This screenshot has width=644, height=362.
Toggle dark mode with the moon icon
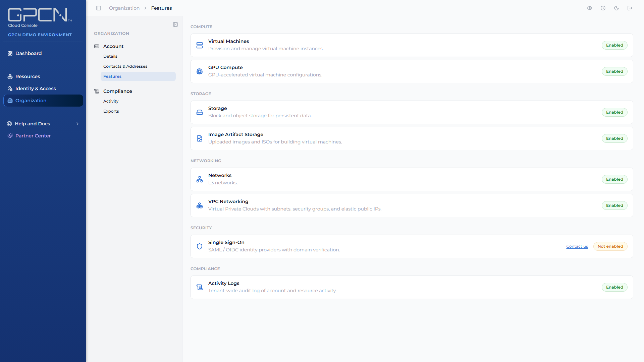click(616, 8)
